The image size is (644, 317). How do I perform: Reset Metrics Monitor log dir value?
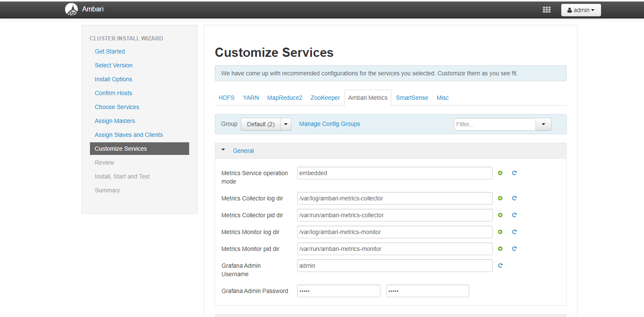point(514,232)
